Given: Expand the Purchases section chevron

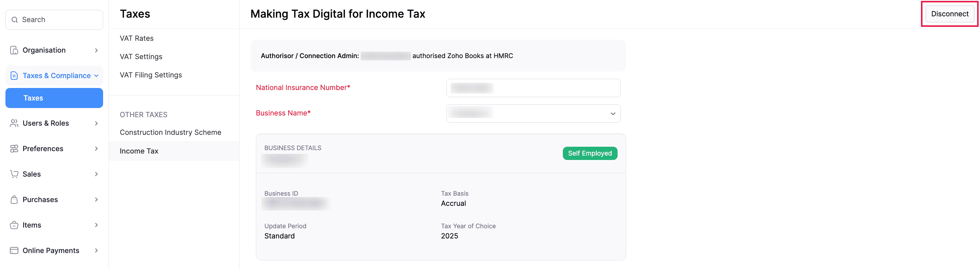Looking at the screenshot, I should (96, 199).
